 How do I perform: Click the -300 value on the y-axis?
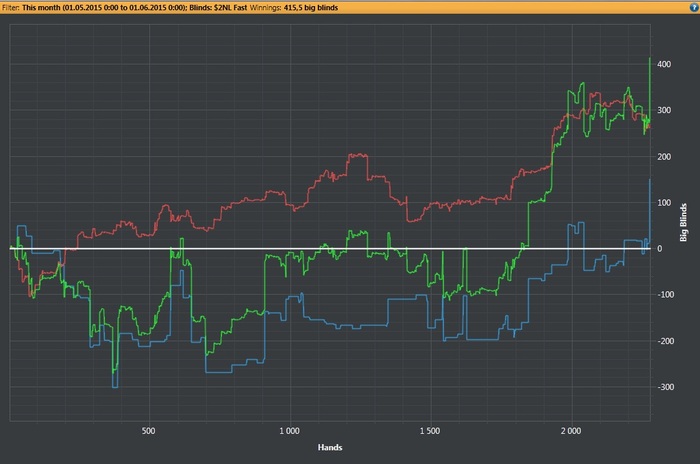[x=665, y=387]
